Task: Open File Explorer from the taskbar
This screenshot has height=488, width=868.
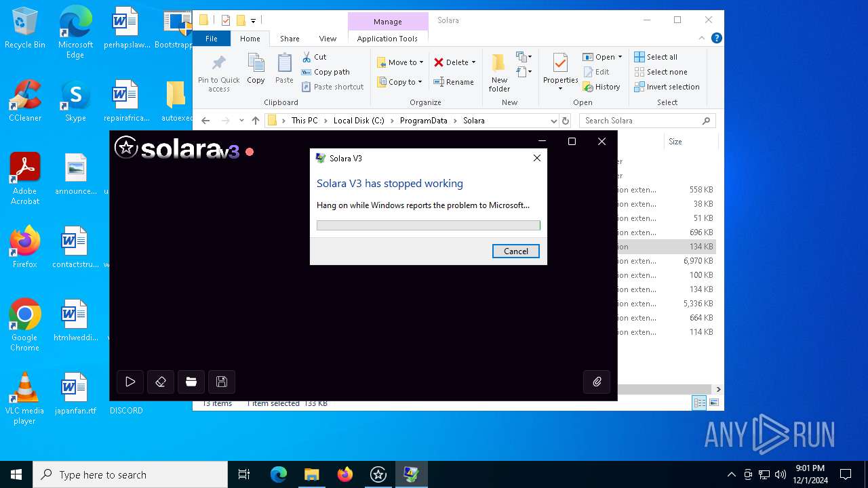Action: 311,474
